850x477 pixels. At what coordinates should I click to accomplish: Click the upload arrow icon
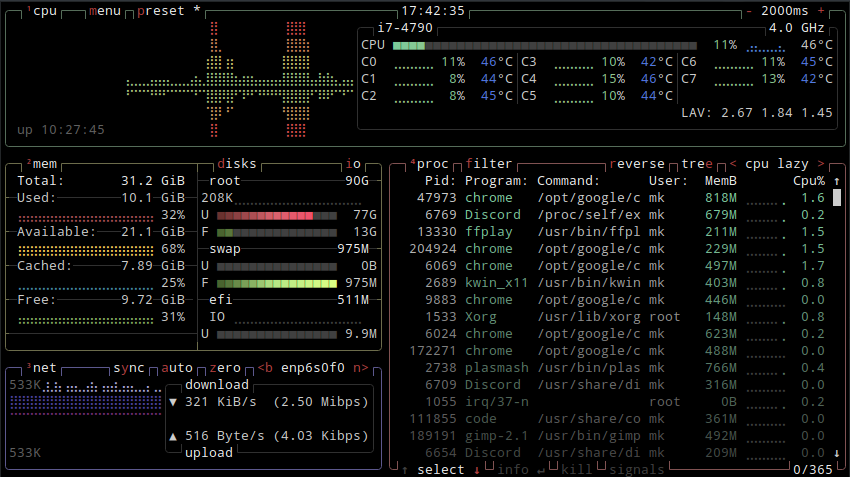[173, 436]
